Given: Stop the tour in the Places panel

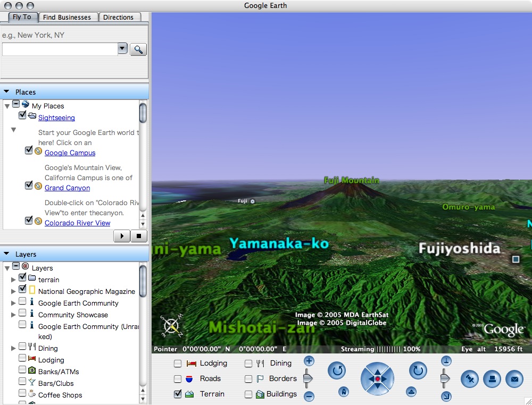Looking at the screenshot, I should click(139, 236).
